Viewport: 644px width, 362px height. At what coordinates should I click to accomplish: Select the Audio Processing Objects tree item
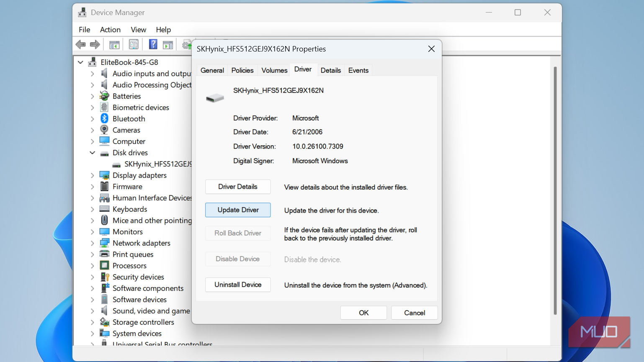(152, 85)
